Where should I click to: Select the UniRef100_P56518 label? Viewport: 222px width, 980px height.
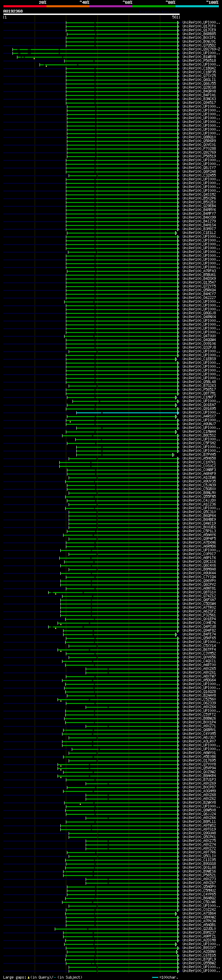[x=199, y=60]
